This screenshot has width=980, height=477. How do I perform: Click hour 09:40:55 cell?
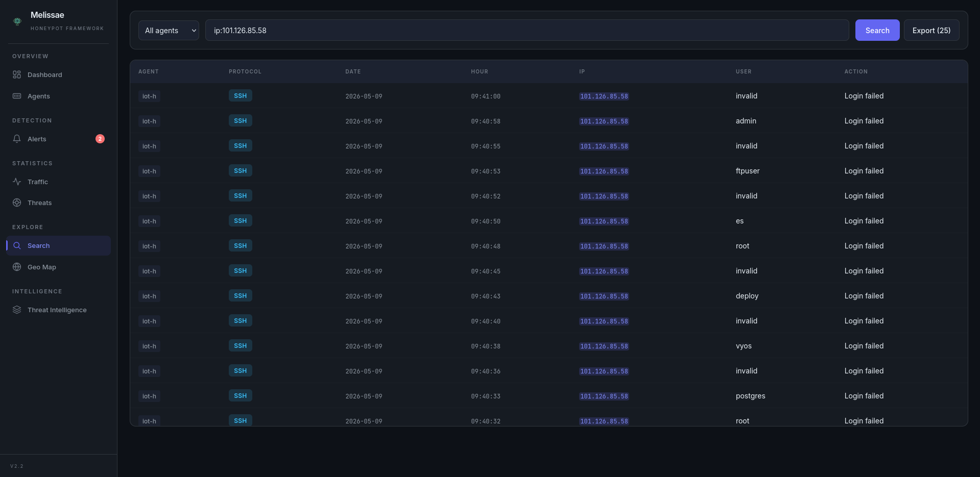point(486,146)
